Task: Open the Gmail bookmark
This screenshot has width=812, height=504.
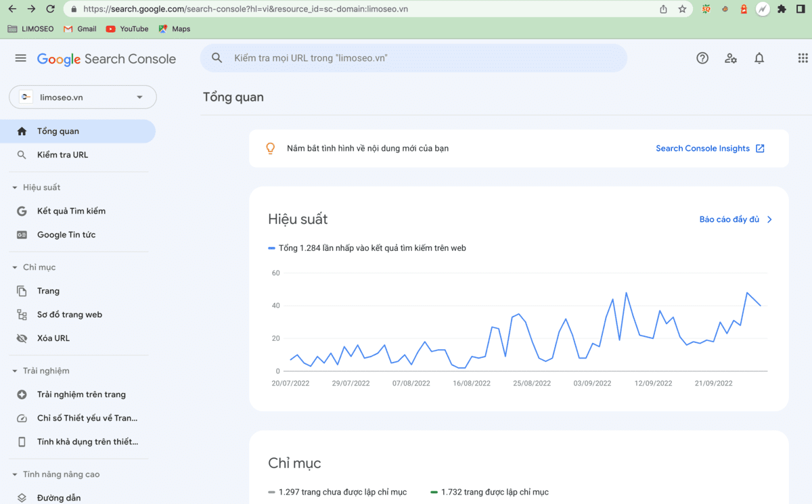Action: (80, 29)
